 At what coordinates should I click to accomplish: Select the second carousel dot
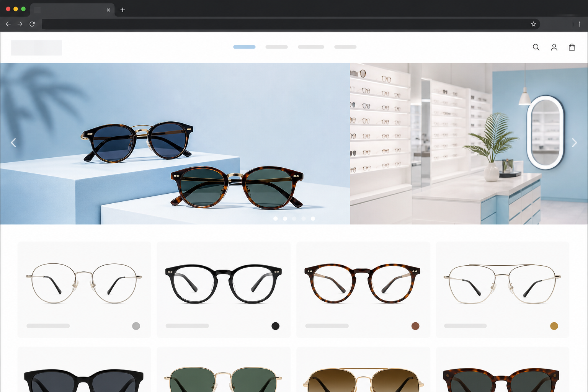click(285, 219)
